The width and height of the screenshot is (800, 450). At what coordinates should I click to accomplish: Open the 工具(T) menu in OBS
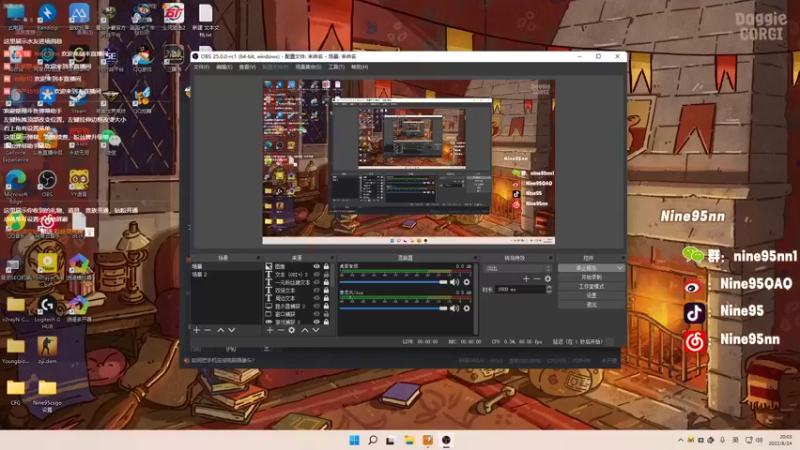[336, 67]
